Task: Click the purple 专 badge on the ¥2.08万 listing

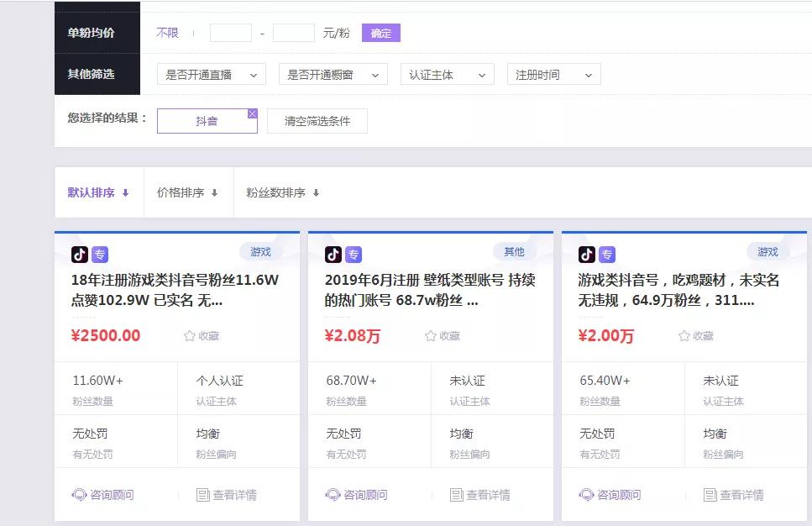Action: (x=352, y=253)
